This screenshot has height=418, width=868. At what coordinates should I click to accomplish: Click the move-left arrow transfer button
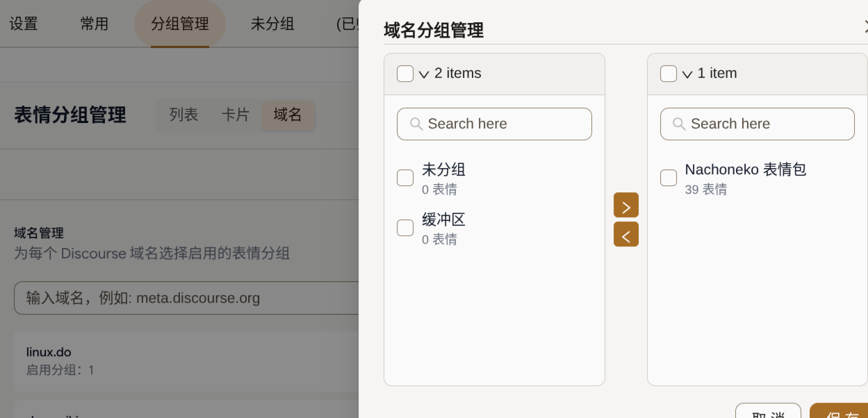(x=625, y=235)
